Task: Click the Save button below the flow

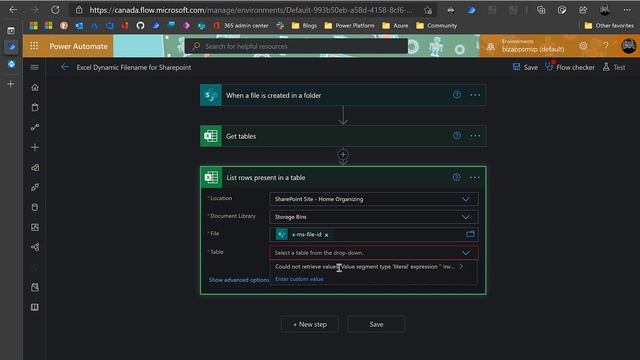Action: (376, 324)
